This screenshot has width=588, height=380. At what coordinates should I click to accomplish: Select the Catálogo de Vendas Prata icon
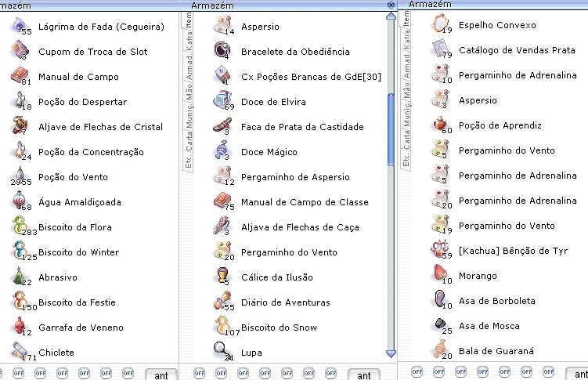click(440, 49)
